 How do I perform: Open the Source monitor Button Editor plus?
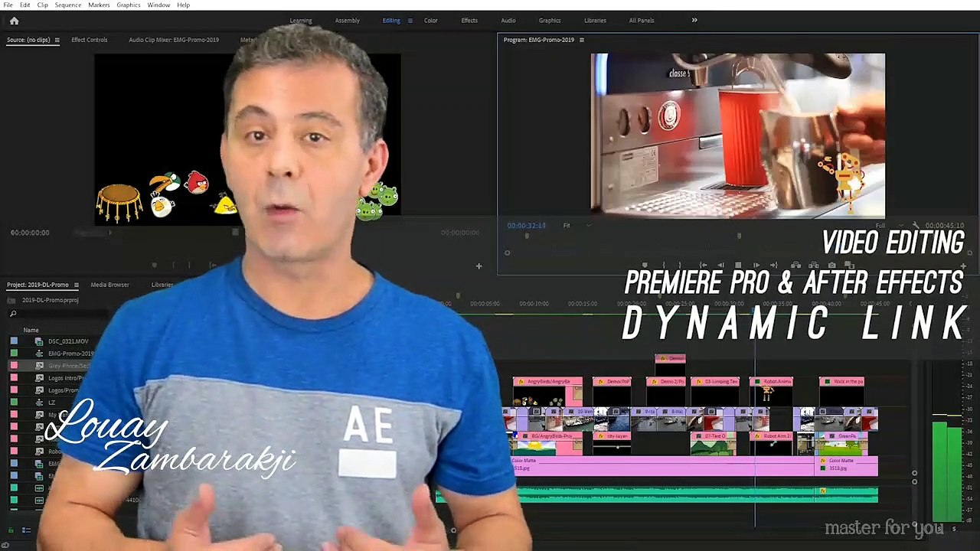pyautogui.click(x=479, y=266)
